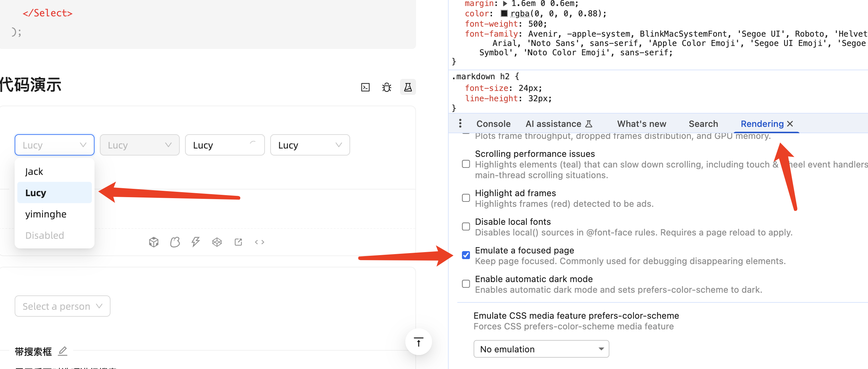Screen dimensions: 868x369
Task: Click the flask experiment icon beside the heading
Action: [x=408, y=87]
